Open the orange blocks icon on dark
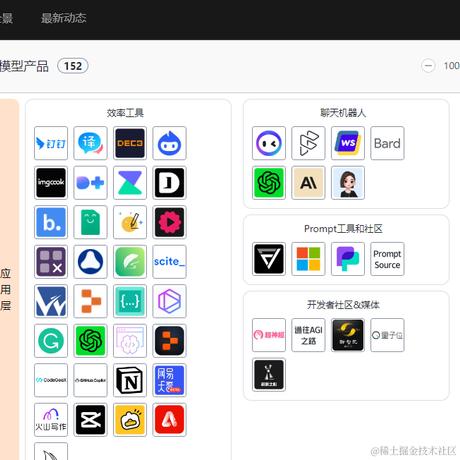460x460 pixels. pos(169,341)
